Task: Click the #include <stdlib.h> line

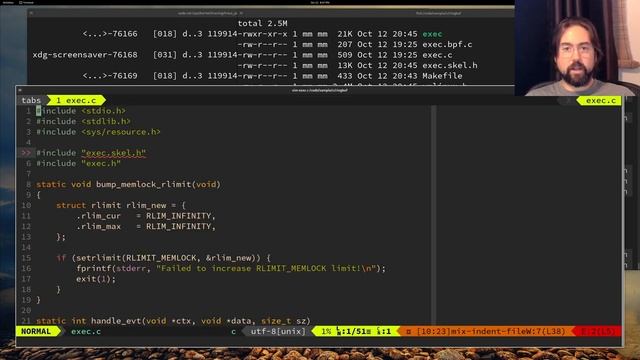Action: pos(83,122)
